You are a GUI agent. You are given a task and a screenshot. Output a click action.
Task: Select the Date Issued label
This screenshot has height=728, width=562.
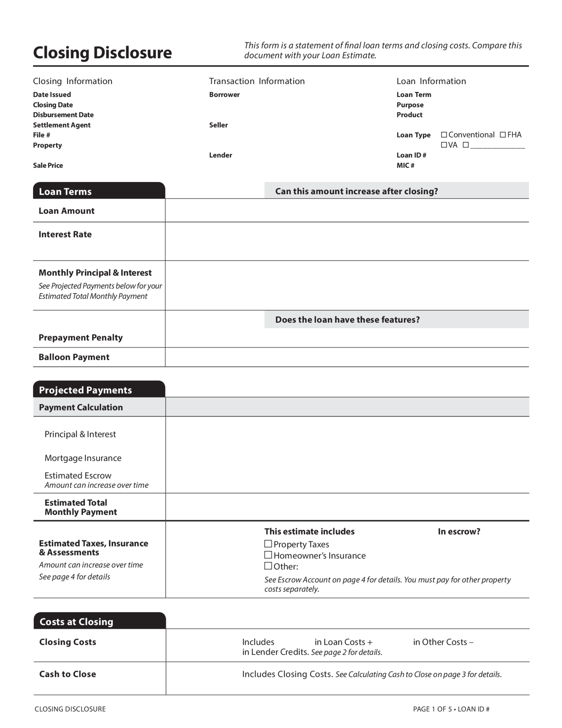click(52, 95)
